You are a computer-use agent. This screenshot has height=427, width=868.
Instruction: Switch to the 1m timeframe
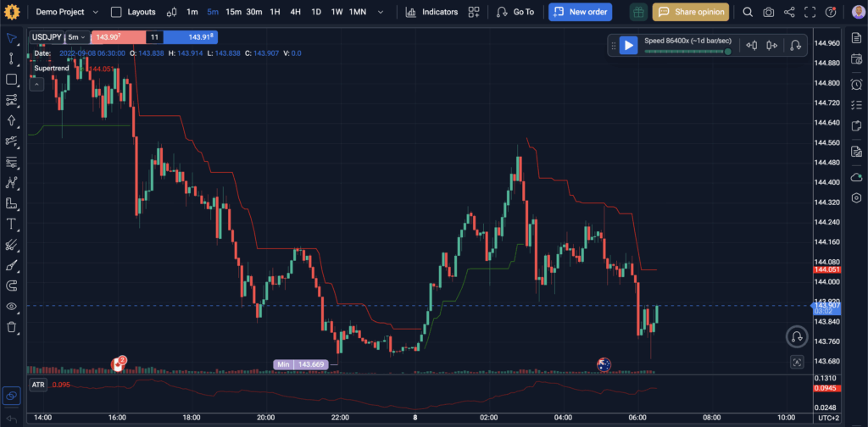coord(192,12)
